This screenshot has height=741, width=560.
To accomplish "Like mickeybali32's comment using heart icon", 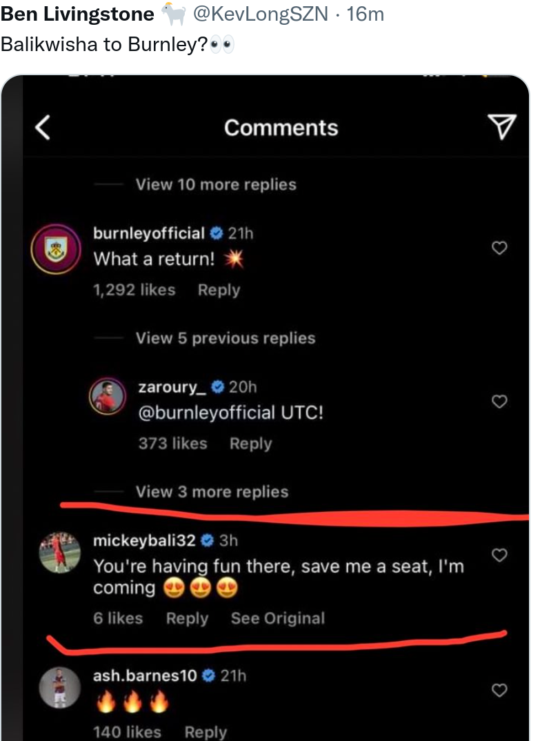I will point(500,555).
